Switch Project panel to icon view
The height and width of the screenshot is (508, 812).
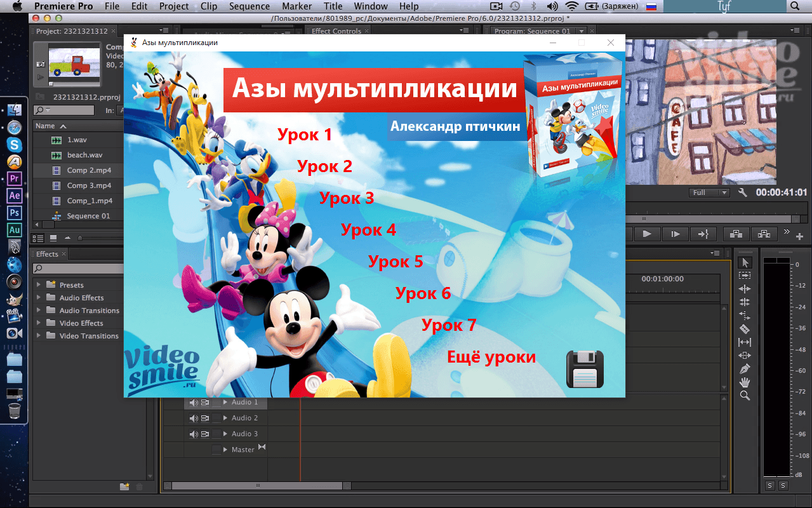(53, 238)
